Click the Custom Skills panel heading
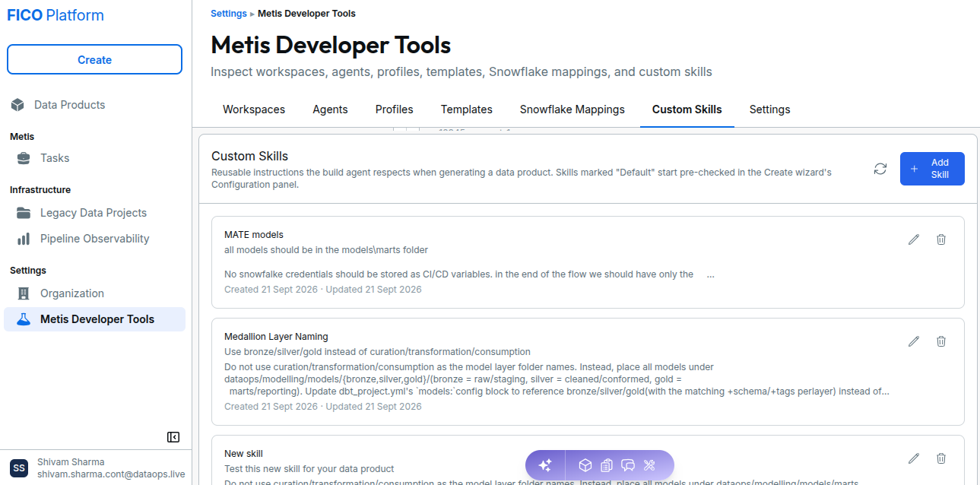Screen dimensions: 980x485 (249, 157)
